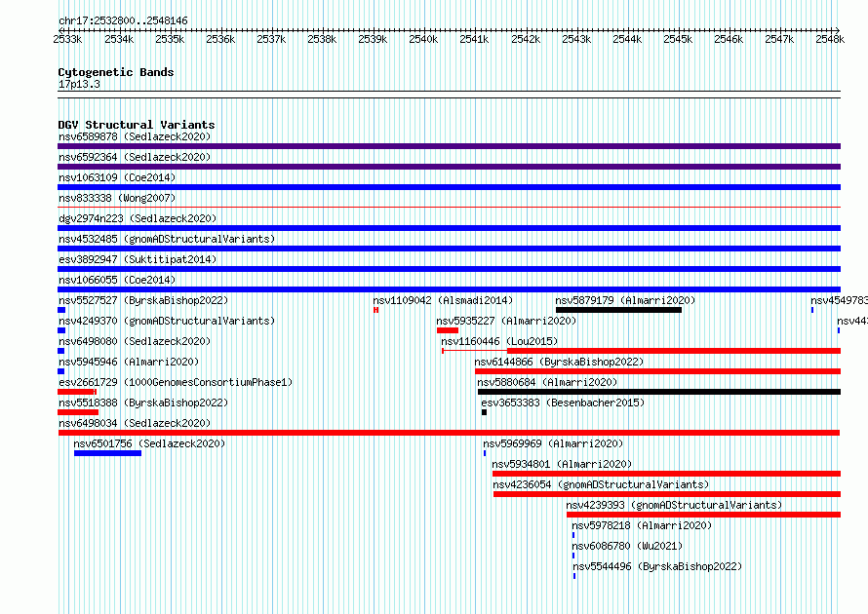Select the red nsv4239393 bar
868x614 pixels.
pyautogui.click(x=703, y=515)
